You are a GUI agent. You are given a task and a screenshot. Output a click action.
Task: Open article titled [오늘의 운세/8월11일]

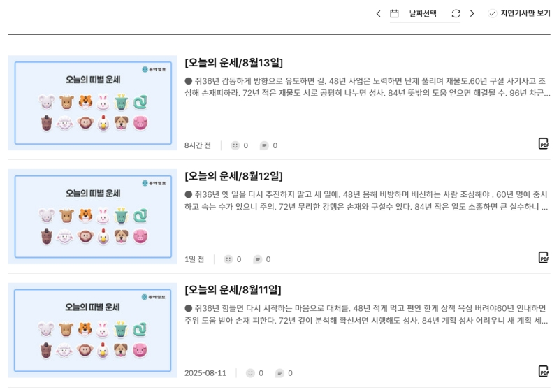tap(233, 290)
